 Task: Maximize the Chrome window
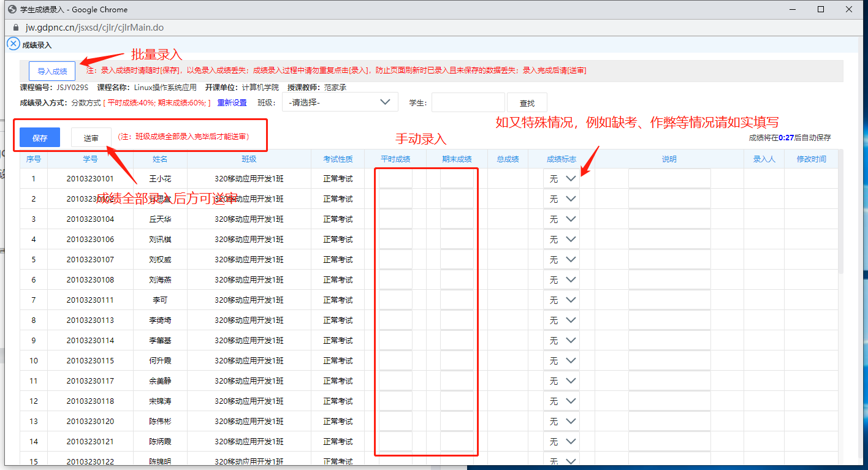(821, 9)
